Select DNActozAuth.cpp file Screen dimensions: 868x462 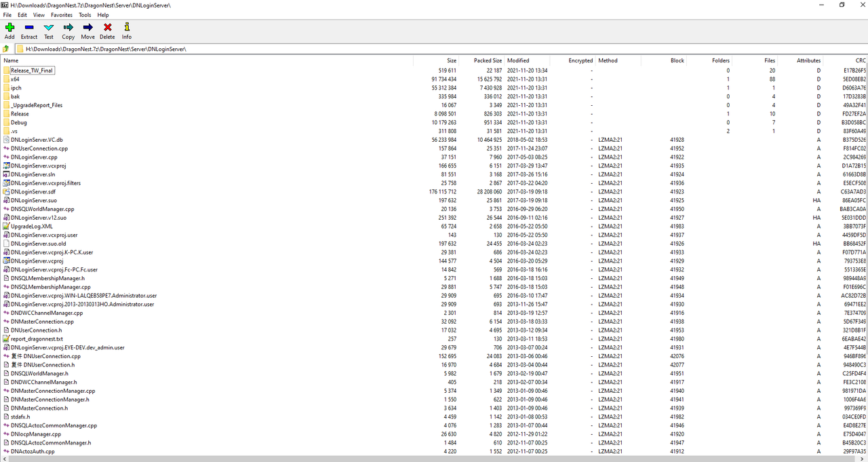click(33, 451)
